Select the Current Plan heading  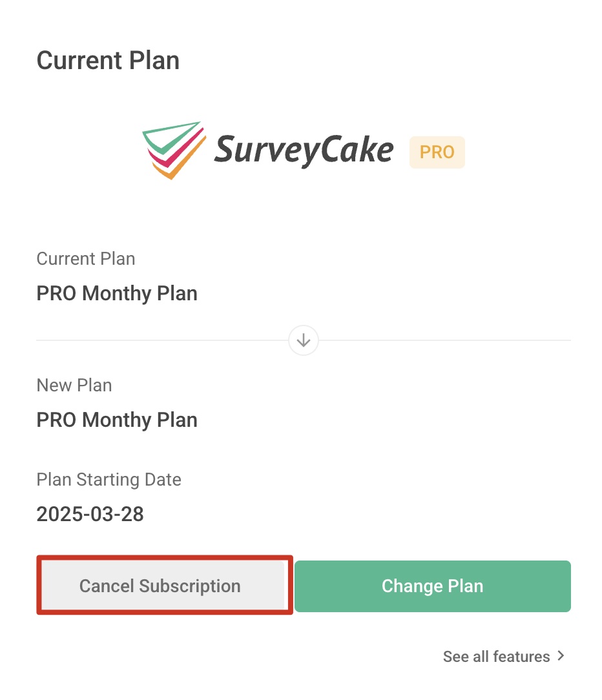108,60
